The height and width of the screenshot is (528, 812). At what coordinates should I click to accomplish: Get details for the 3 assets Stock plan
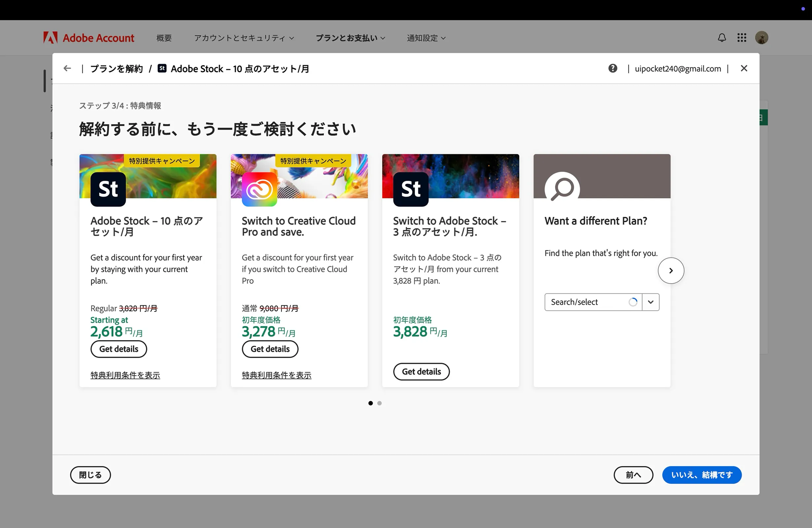(x=422, y=372)
